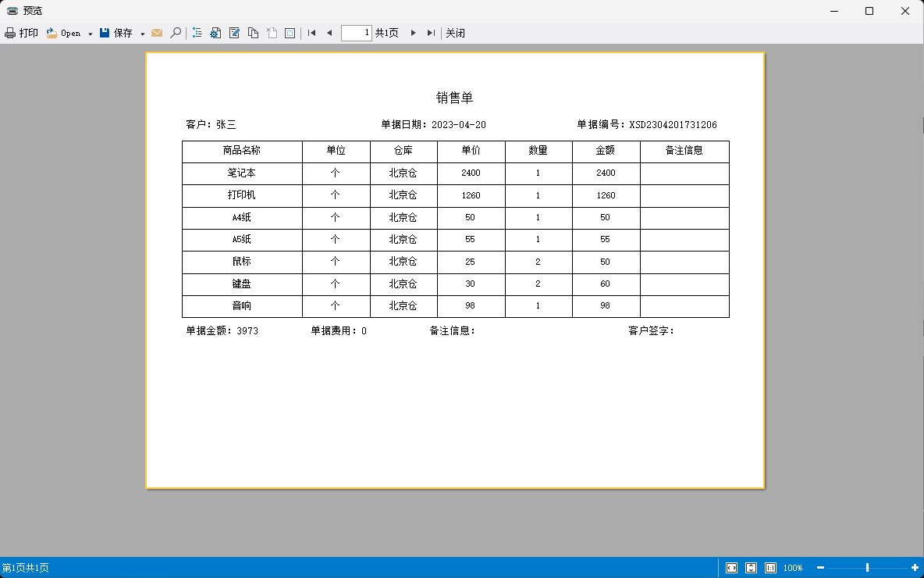Select fit whole page icon

pyautogui.click(x=751, y=568)
